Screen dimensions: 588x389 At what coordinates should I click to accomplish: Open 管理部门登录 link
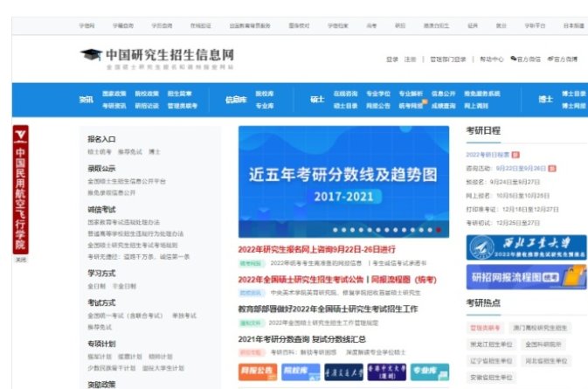[447, 59]
